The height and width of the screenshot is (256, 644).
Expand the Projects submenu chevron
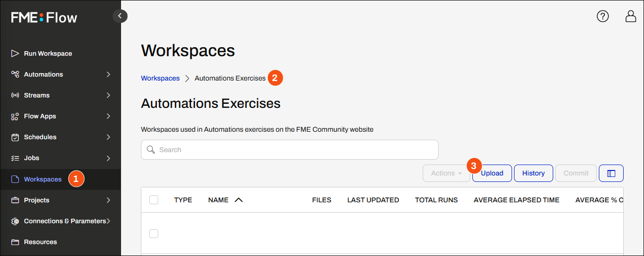[108, 200]
